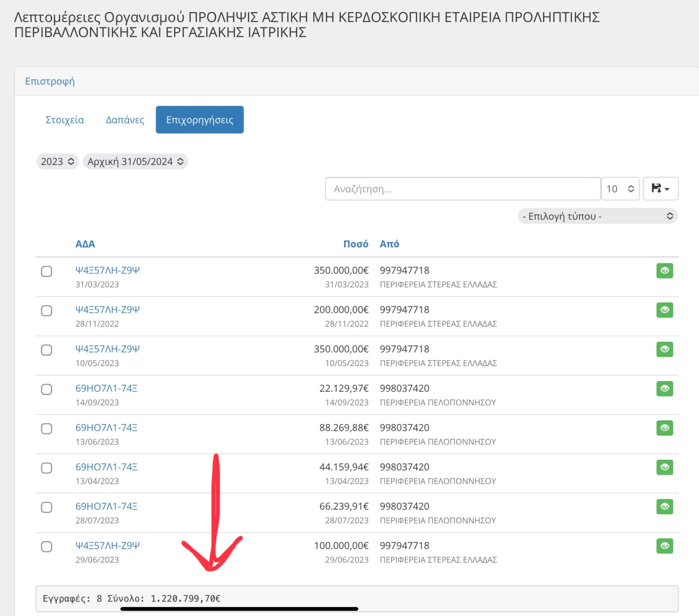Viewport: 699px width, 616px height.
Task: Open eye icon for the 10/05/2023 entry
Action: (x=664, y=349)
